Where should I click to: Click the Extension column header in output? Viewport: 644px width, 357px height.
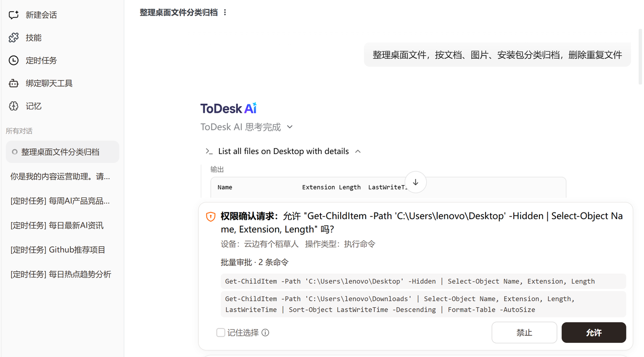[x=318, y=187]
